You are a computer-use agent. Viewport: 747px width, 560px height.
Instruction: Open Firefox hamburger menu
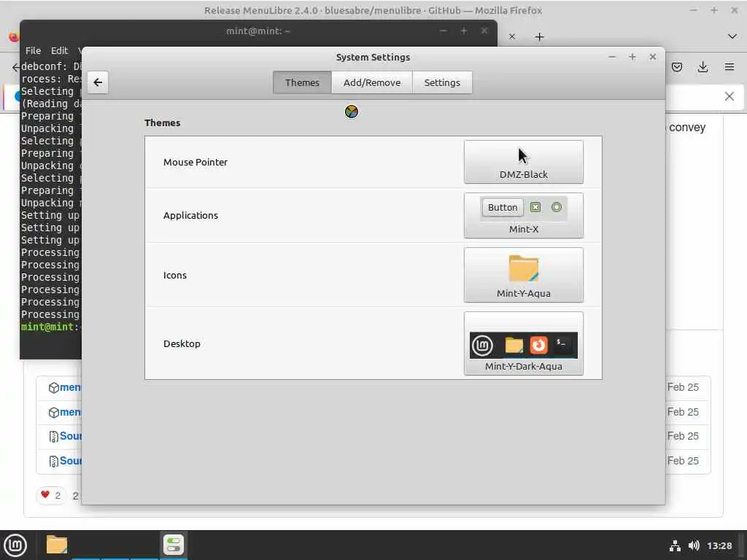point(729,67)
